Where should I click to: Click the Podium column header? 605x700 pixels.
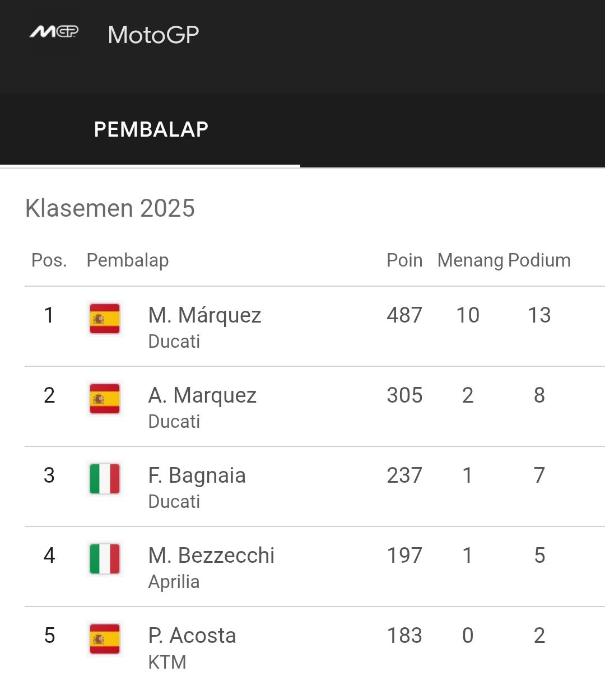539,260
